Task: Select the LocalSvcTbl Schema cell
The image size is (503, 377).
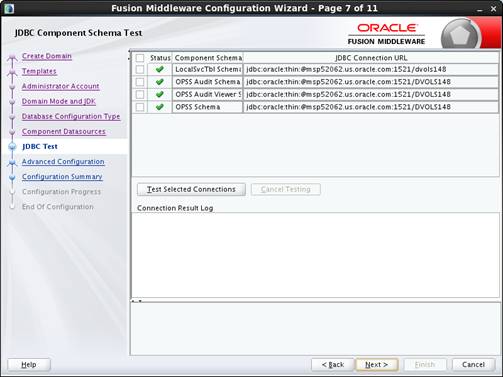Action: pyautogui.click(x=207, y=69)
